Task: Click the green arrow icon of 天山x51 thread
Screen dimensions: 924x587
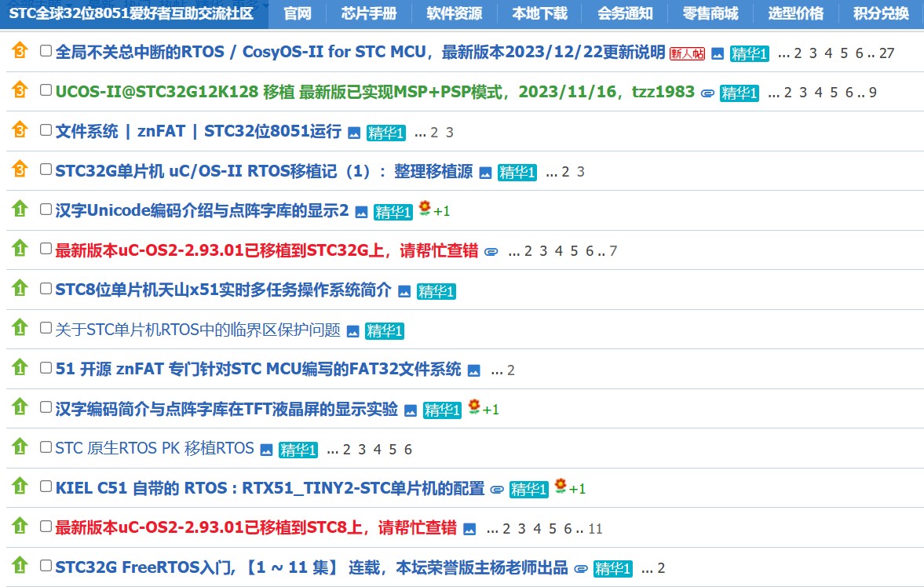Action: 20,288
